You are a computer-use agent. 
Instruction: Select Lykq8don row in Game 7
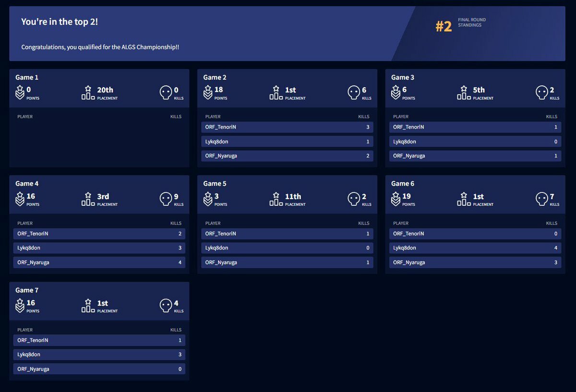99,355
